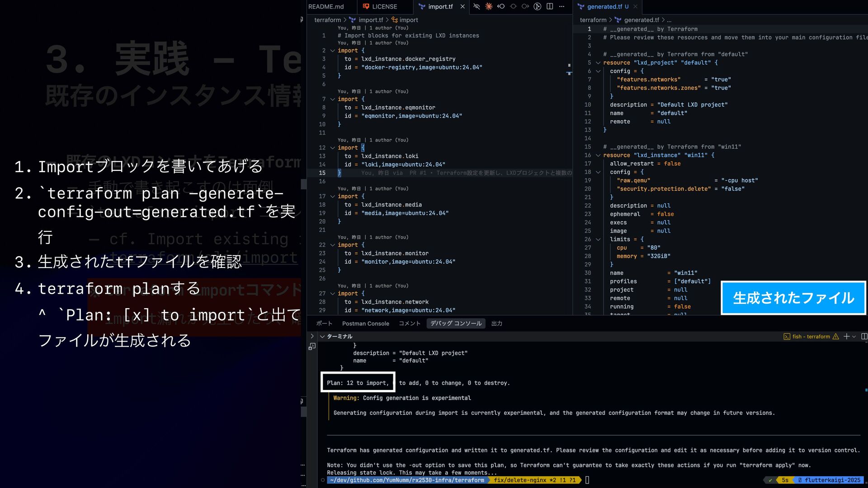The width and height of the screenshot is (868, 488).
Task: Click the "Plan: 12 to import" terminal text
Action: click(x=358, y=383)
